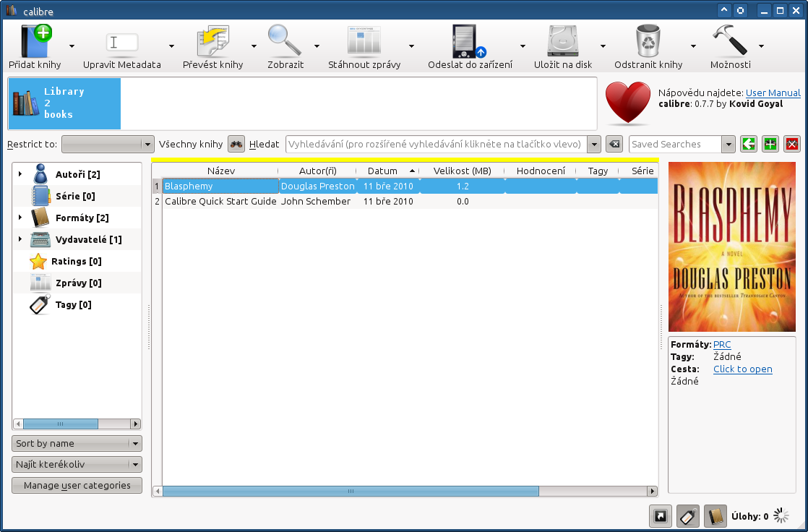Open the Odeslat do zařízení dropdown arrow
The height and width of the screenshot is (532, 808).
(523, 46)
